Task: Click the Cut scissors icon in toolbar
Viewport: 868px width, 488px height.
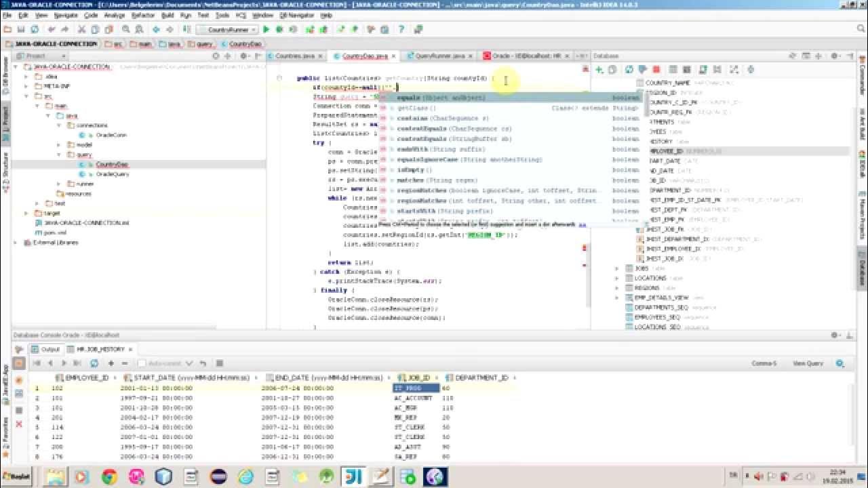Action: point(82,30)
